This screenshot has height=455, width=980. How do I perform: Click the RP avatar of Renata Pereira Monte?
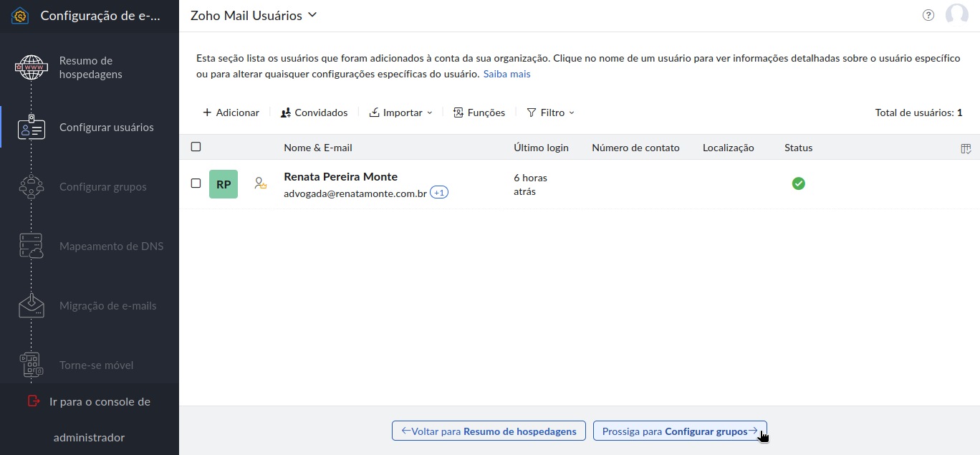click(224, 184)
